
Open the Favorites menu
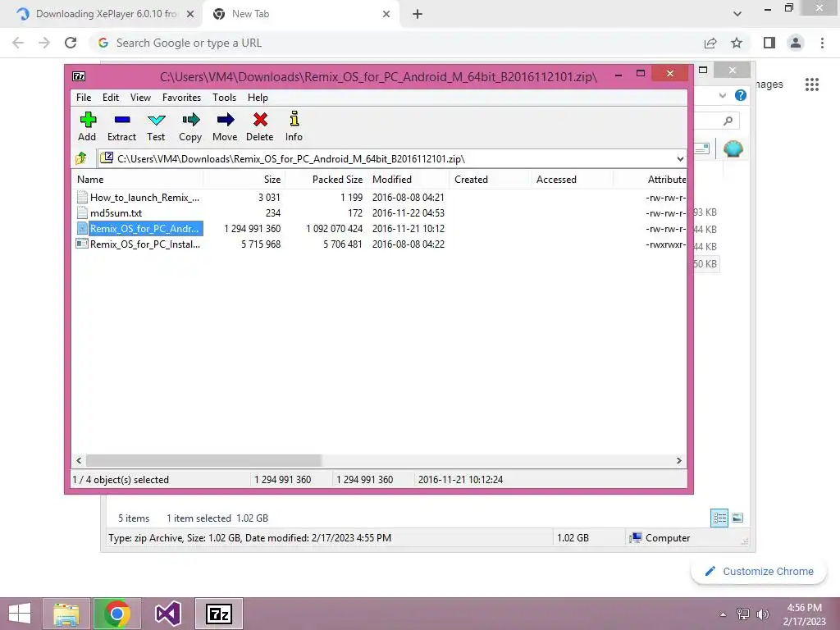point(181,98)
